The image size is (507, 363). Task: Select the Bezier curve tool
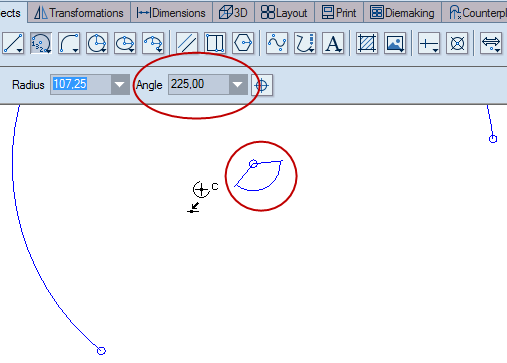tap(277, 43)
